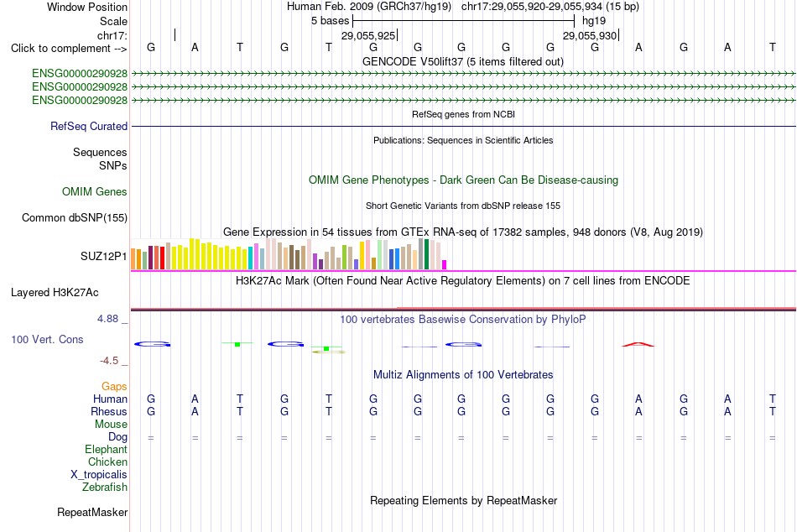Click the 29,055,925 position marker

point(368,35)
